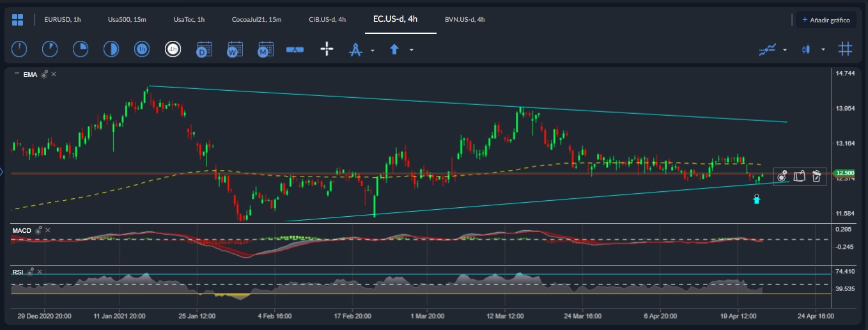Expand the indicators dropdown arrow
Image resolution: width=868 pixels, height=330 pixels.
(785, 50)
